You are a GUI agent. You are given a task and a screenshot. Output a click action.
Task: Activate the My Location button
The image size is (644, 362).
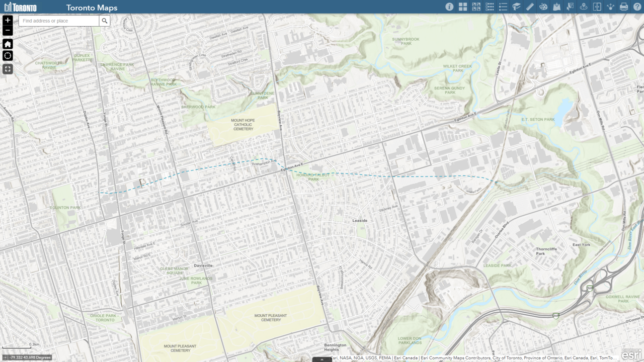(x=8, y=56)
